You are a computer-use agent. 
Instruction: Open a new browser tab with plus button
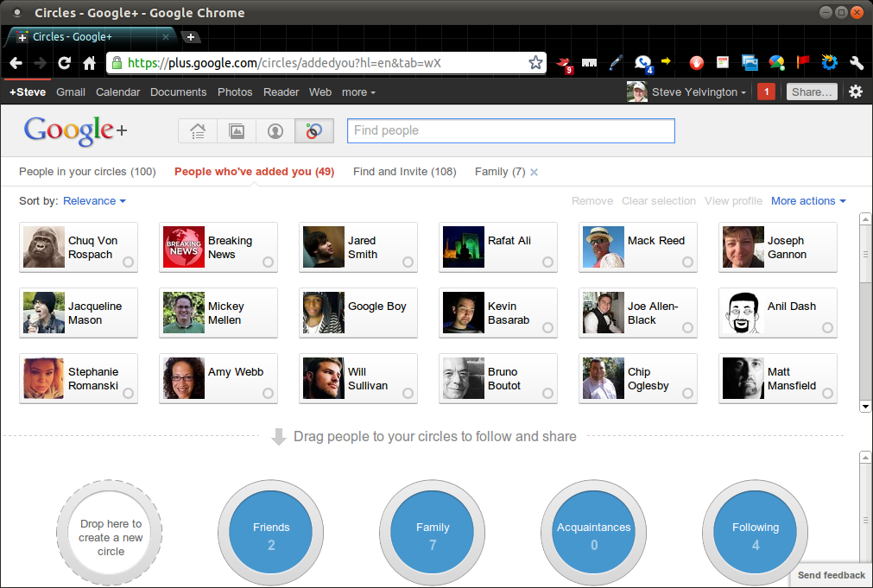[191, 37]
